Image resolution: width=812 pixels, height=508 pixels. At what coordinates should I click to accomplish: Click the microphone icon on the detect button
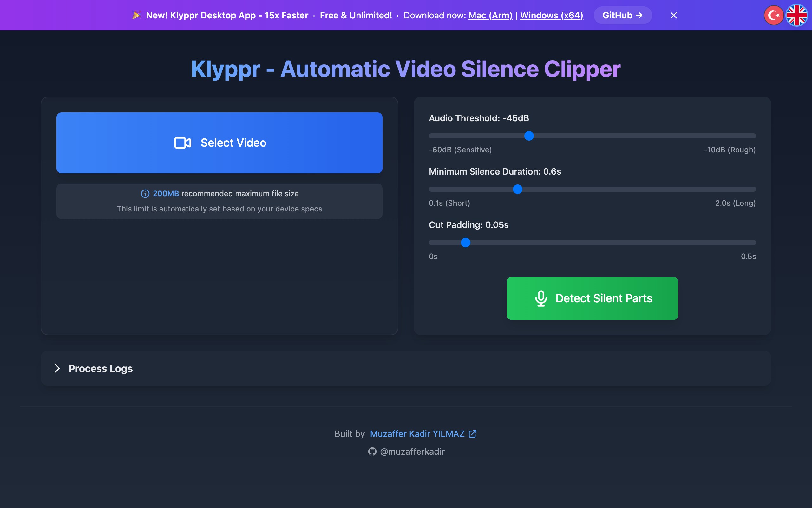541,298
